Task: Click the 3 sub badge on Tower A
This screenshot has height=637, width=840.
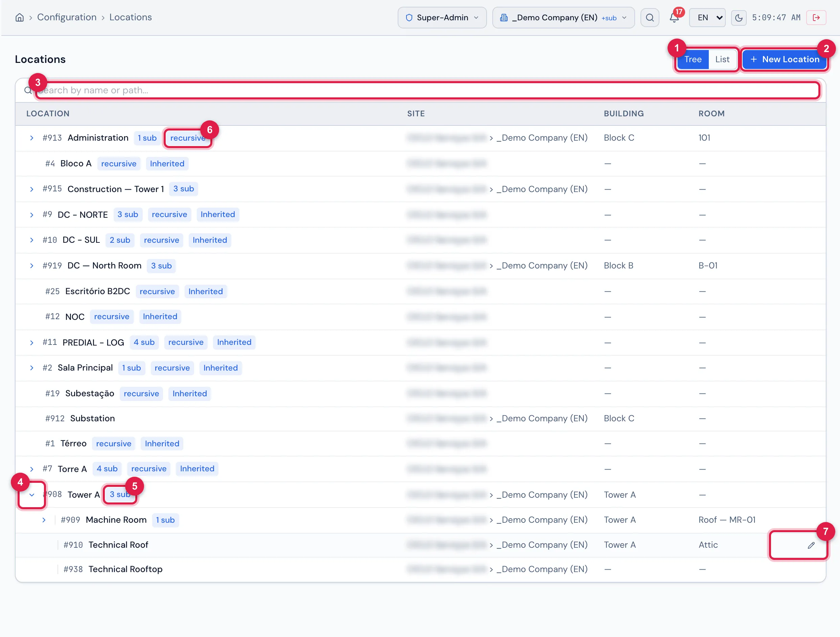Action: 120,494
